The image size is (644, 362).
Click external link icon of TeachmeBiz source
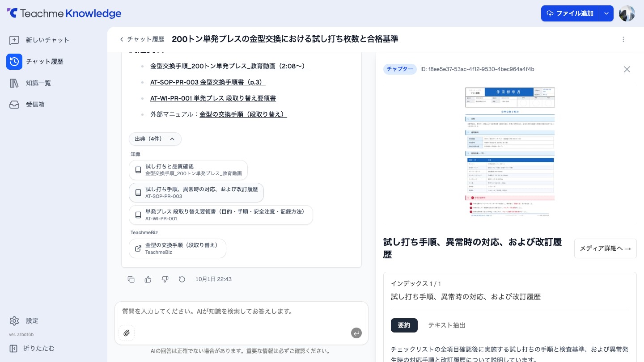pos(138,248)
